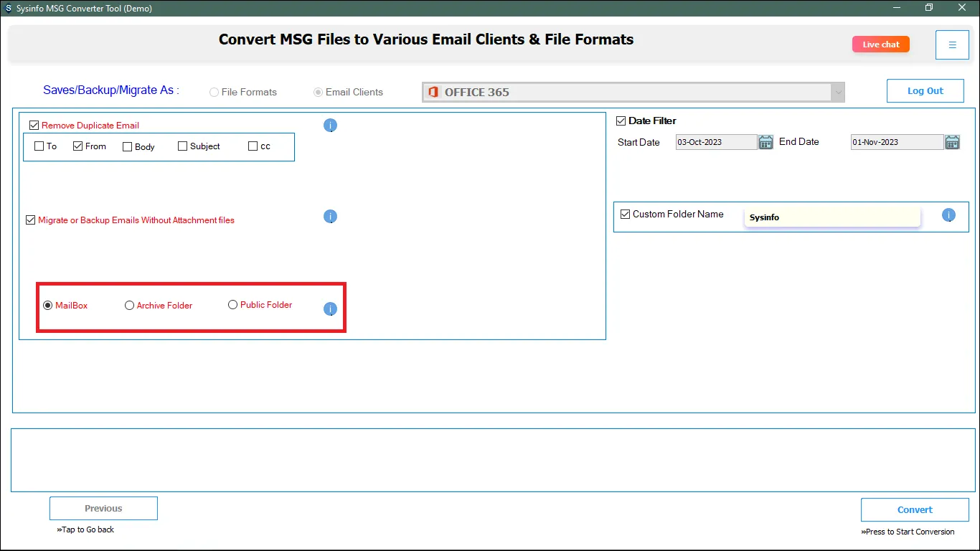The image size is (980, 551).
Task: Check the Body duplicate filter box
Action: tap(128, 146)
